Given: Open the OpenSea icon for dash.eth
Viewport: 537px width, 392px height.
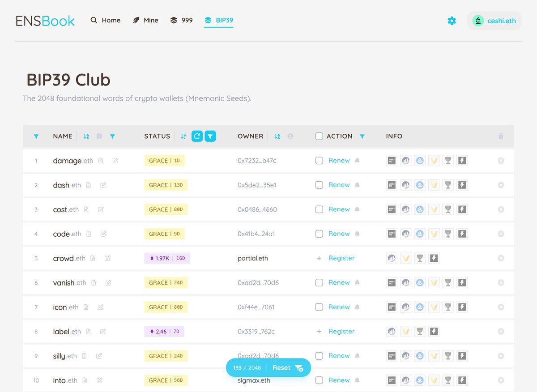Looking at the screenshot, I should click(420, 185).
